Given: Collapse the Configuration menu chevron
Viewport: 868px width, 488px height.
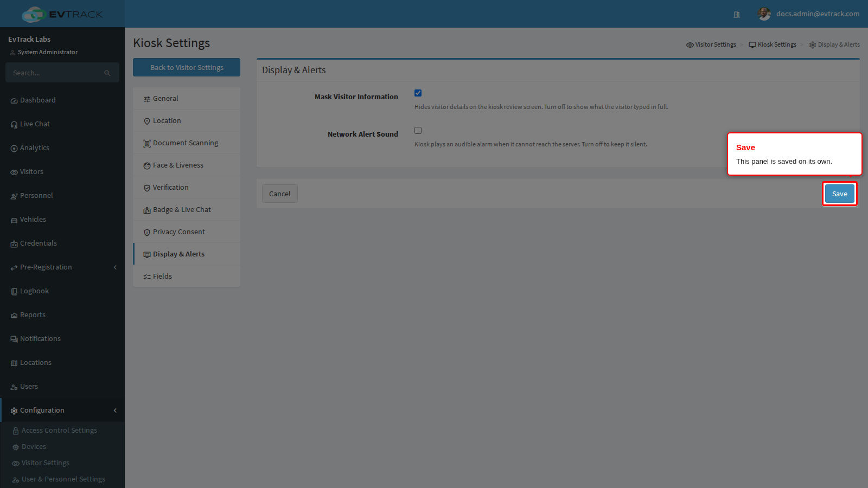Looking at the screenshot, I should tap(115, 410).
